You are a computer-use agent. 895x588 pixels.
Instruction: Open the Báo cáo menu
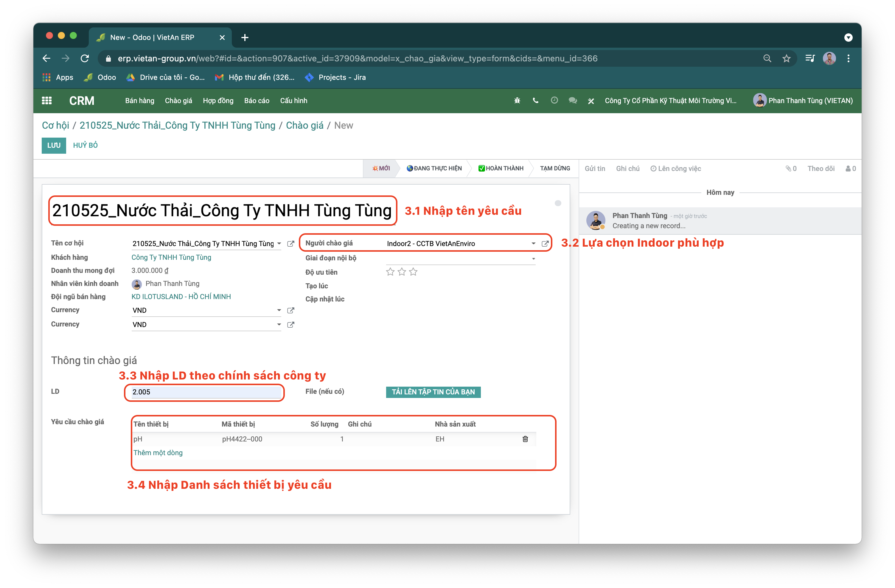[257, 101]
